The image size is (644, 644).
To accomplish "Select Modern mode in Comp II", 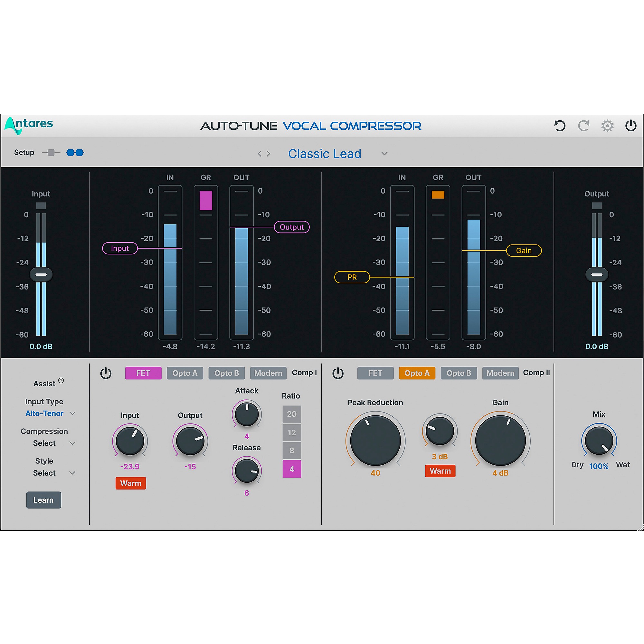I will point(500,373).
